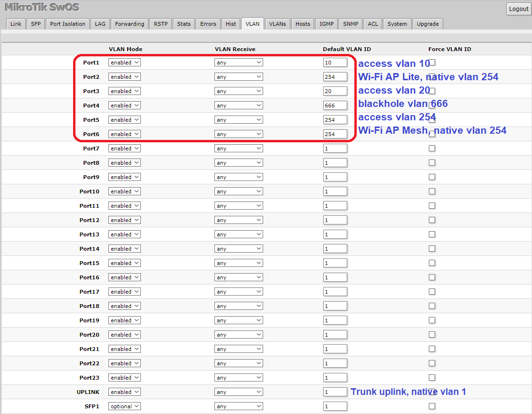Open the Hosts tab
The width and height of the screenshot is (532, 414).
pyautogui.click(x=303, y=24)
